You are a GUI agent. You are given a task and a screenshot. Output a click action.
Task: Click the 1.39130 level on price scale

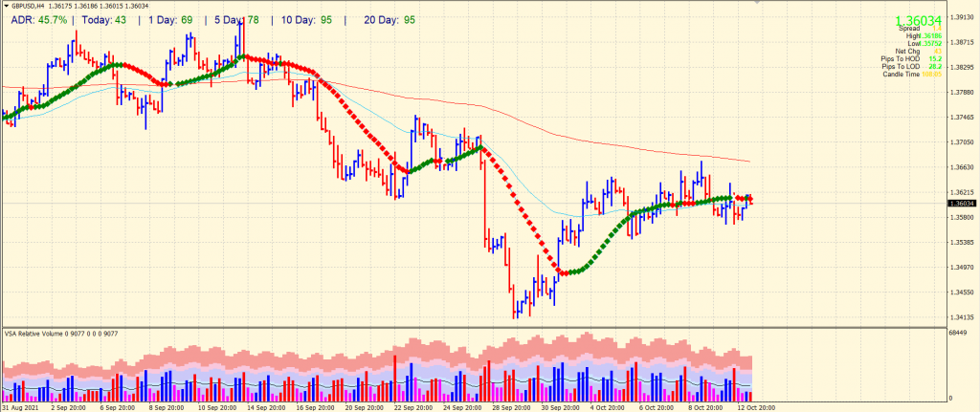(961, 16)
